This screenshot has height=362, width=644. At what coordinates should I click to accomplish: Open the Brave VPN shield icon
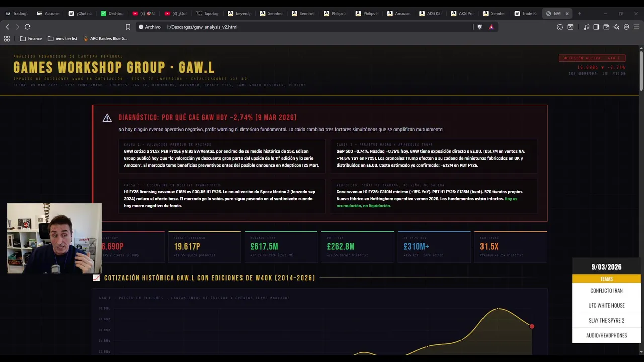pyautogui.click(x=626, y=27)
